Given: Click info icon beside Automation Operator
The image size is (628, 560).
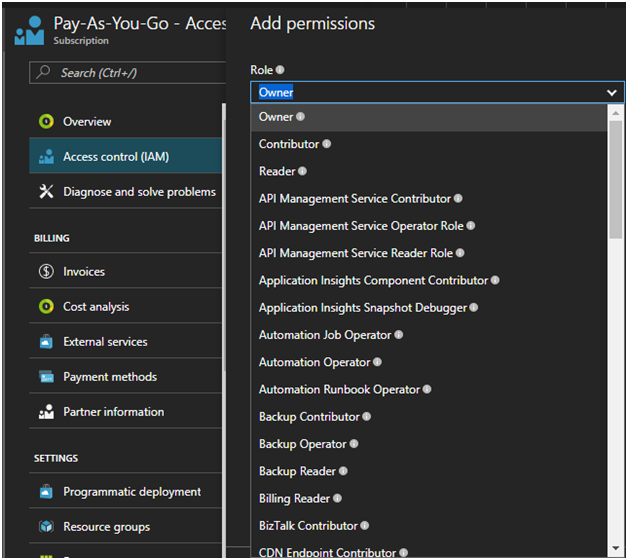Looking at the screenshot, I should tap(377, 362).
